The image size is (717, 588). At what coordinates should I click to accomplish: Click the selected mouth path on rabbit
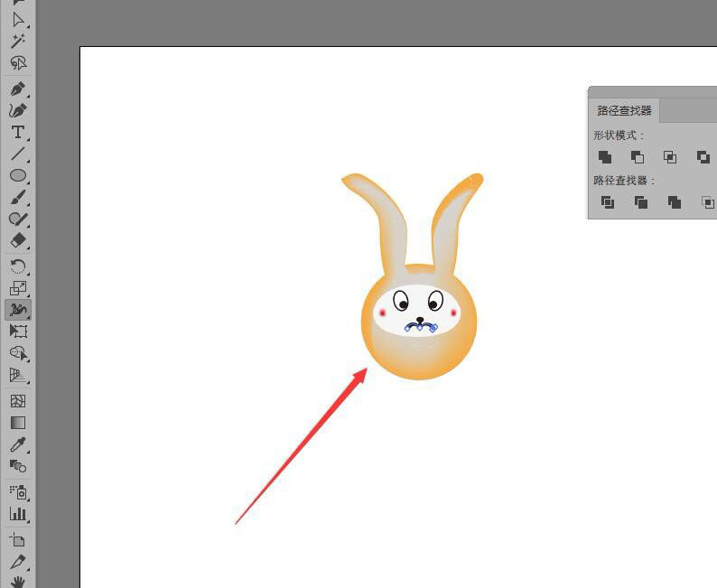421,326
